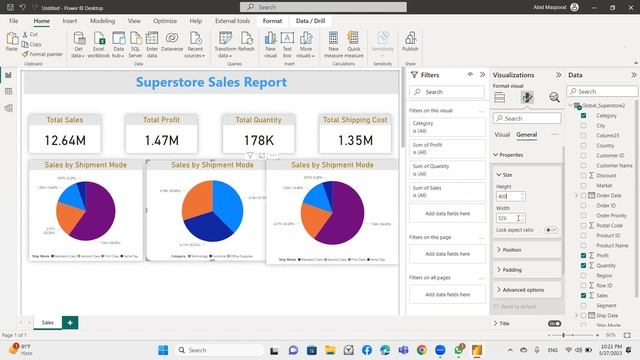Click the Transform data icon
Screen dimensions: 640x360
click(x=225, y=39)
